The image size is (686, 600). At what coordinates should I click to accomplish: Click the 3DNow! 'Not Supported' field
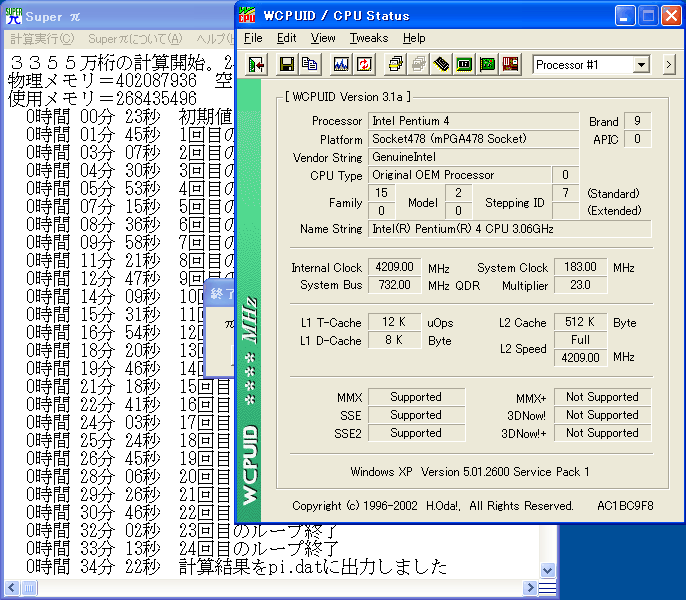click(x=602, y=415)
